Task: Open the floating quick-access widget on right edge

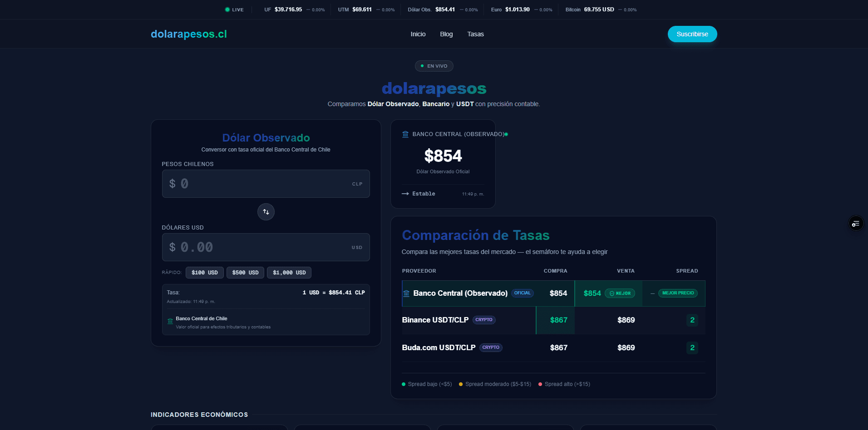Action: [x=855, y=223]
